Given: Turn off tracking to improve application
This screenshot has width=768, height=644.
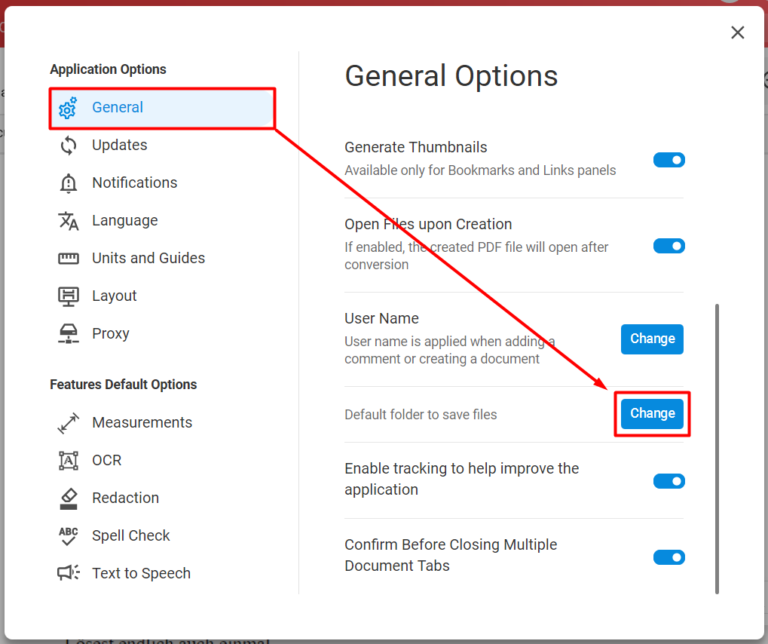Looking at the screenshot, I should 669,481.
